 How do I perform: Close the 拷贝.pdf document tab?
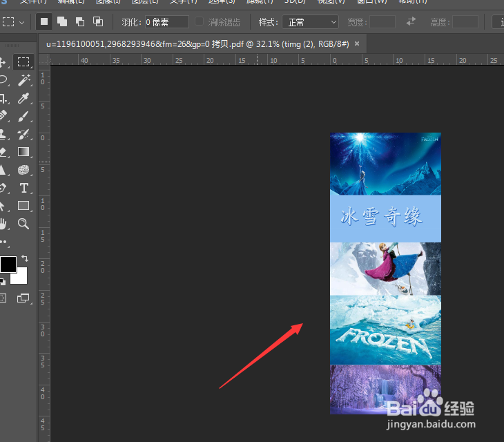357,44
